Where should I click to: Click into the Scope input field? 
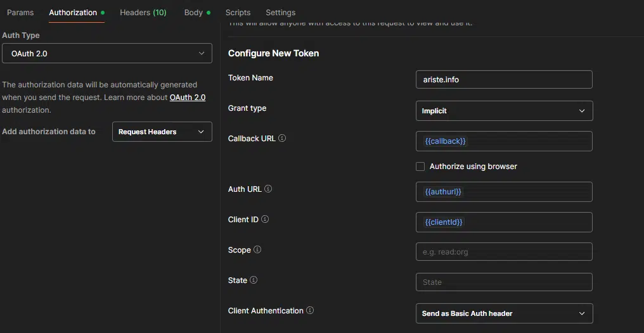(x=504, y=252)
